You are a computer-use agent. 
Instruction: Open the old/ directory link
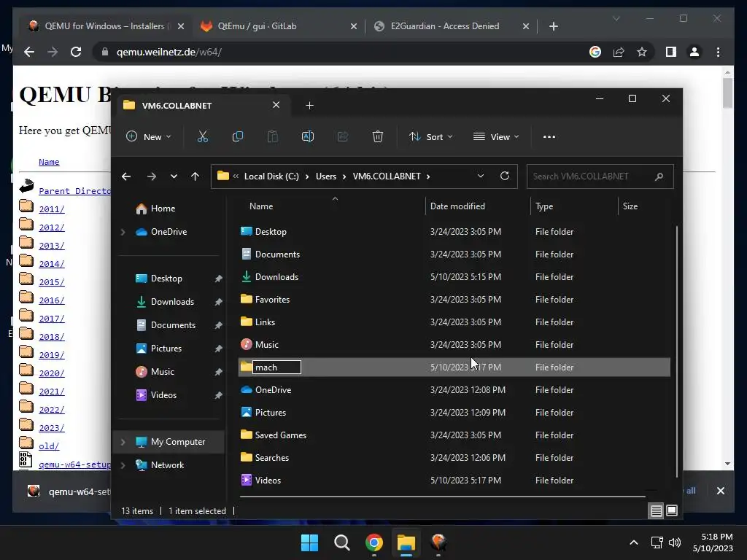tap(49, 446)
